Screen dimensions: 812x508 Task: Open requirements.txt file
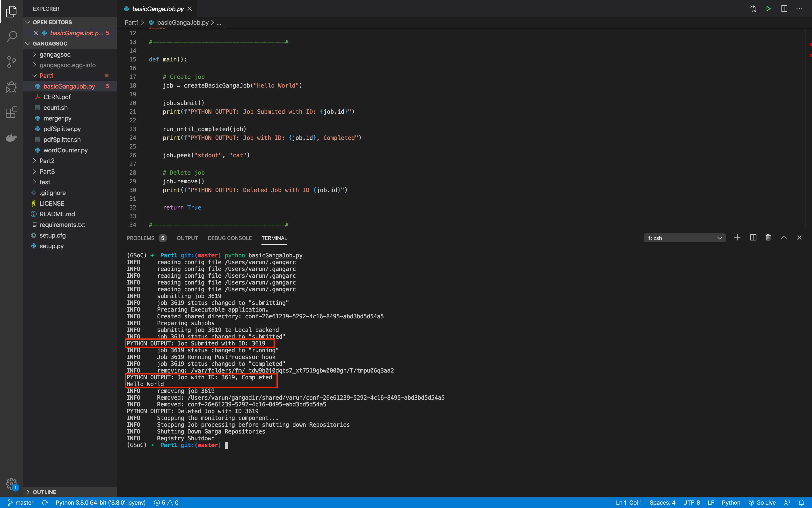70,225
